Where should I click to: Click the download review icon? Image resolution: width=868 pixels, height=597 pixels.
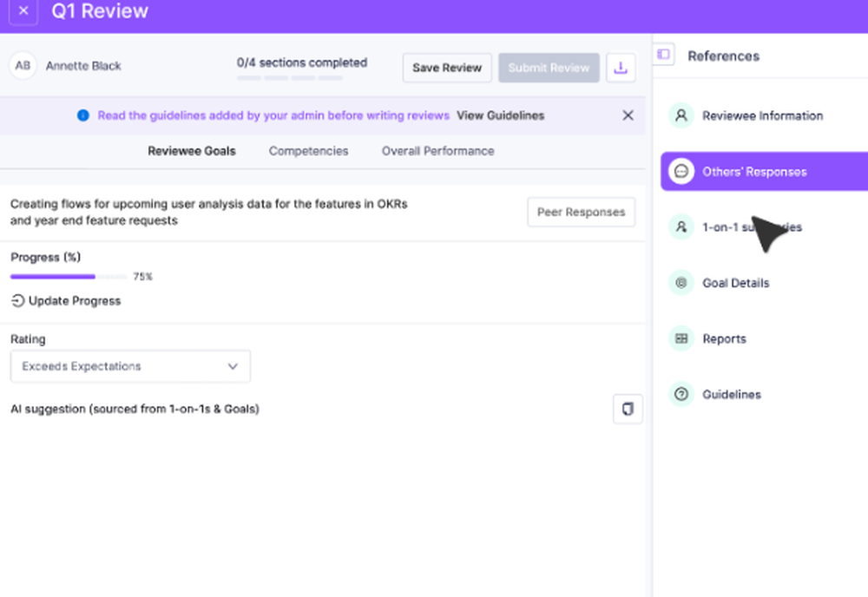(621, 67)
